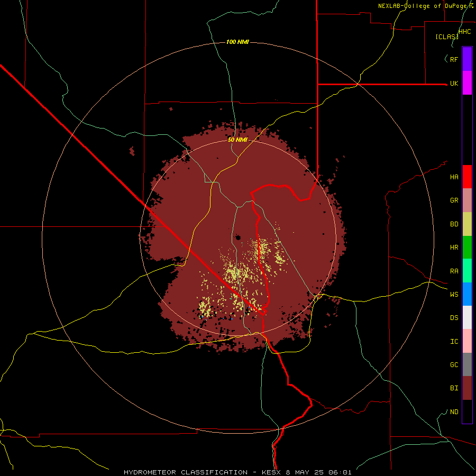Click the UK magenta legend swatch
476x476 pixels.
pyautogui.click(x=467, y=83)
